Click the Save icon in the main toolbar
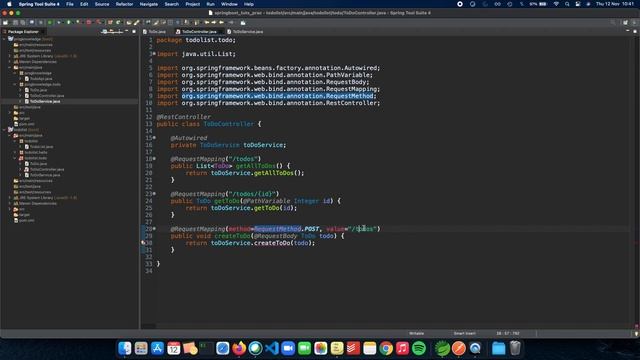This screenshot has width=640, height=360. click(x=15, y=22)
